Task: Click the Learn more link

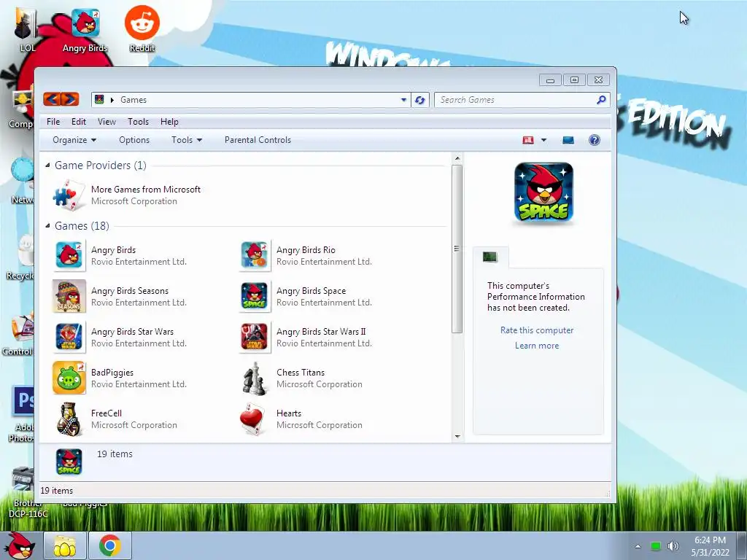Action: click(x=537, y=346)
